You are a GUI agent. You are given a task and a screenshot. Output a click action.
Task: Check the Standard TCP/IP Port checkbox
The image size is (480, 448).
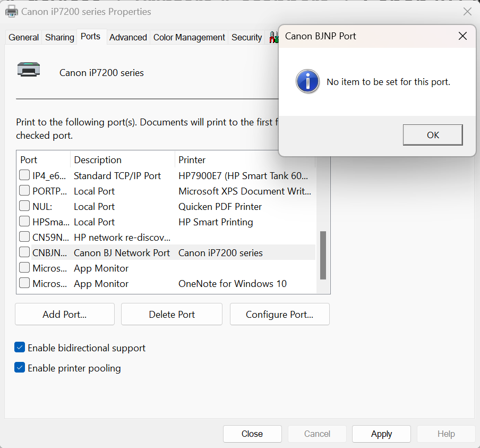(x=24, y=175)
